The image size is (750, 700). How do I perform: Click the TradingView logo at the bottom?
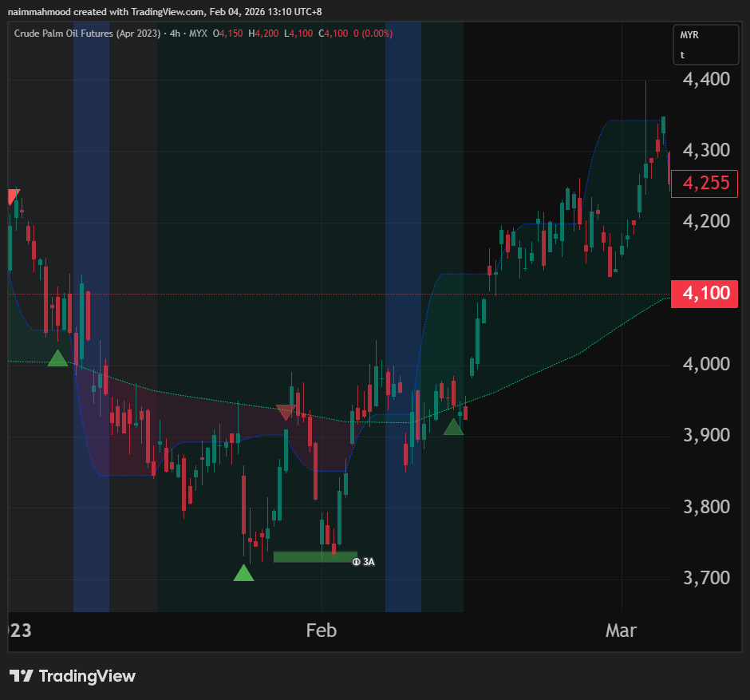pyautogui.click(x=73, y=676)
